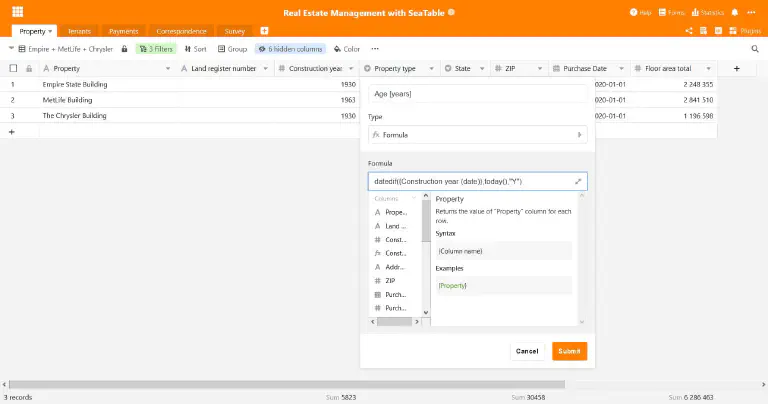
Task: Switch to the Survey tab
Action: point(235,31)
